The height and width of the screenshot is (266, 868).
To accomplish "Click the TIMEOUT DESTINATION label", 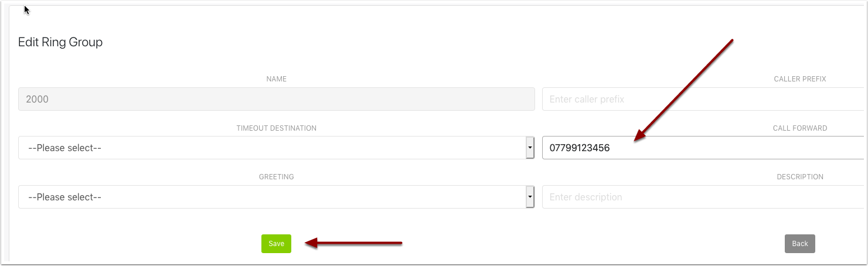I will point(276,128).
